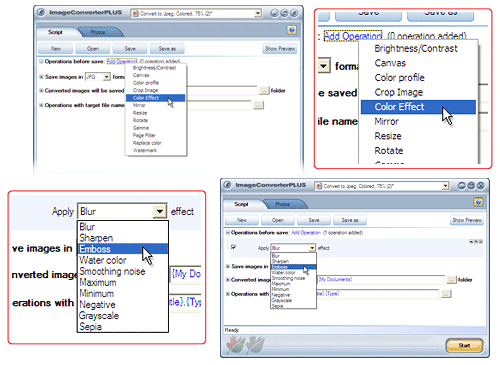
Task: Open the script preset dropdown arrow in the Ready-status window
Action: point(445,186)
